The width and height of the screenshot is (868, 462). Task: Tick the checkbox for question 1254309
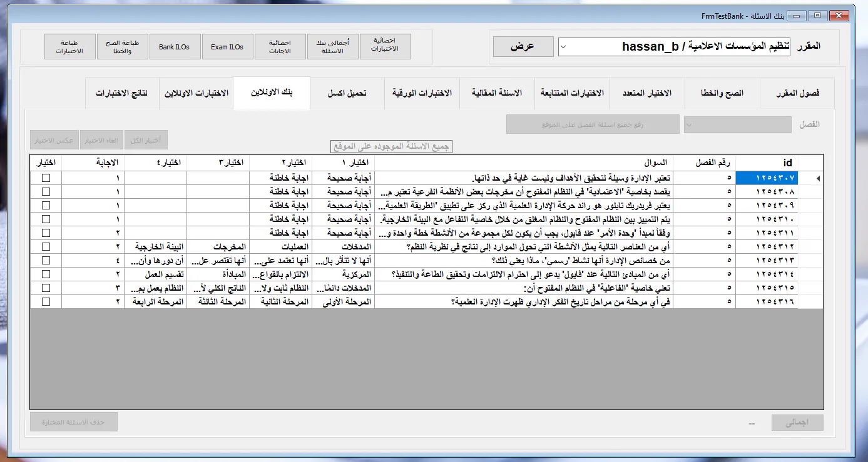click(x=46, y=205)
